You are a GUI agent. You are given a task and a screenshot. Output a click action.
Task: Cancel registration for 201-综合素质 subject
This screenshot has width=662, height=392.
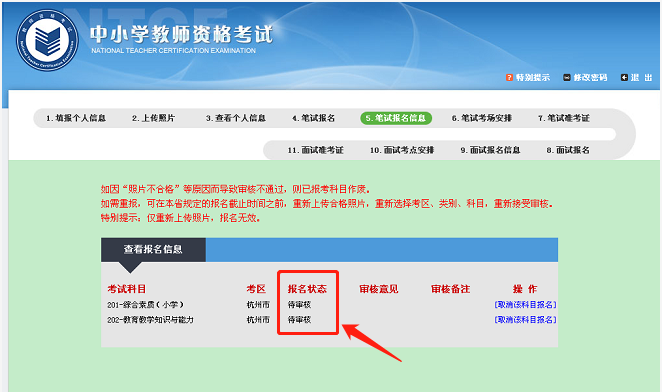click(525, 305)
